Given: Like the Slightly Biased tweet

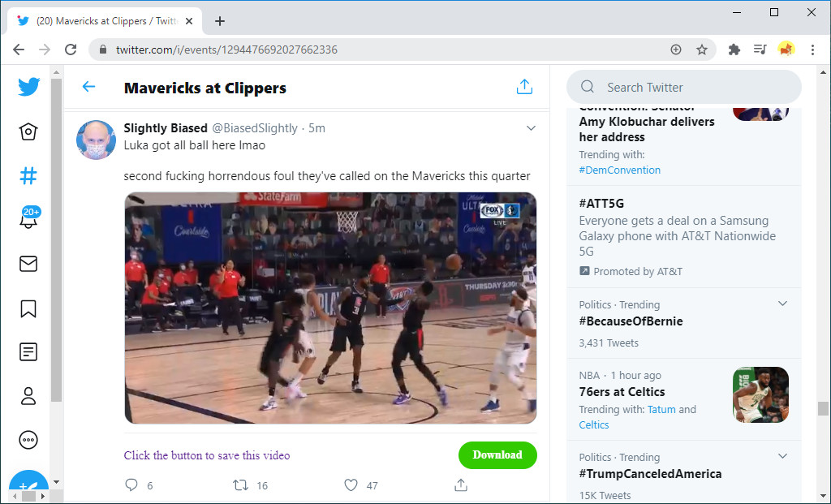Looking at the screenshot, I should point(351,485).
